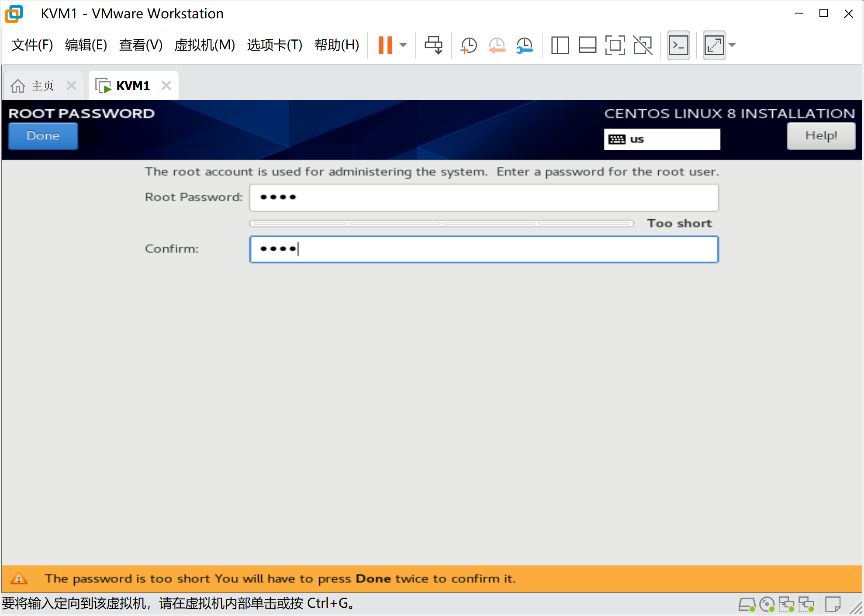This screenshot has width=864, height=616.
Task: Open the 文件(F) menu
Action: coord(32,45)
